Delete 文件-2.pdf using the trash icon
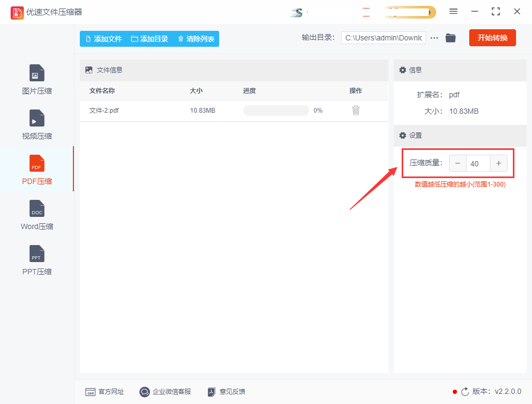Screen dimensions: 532x404 coord(355,110)
